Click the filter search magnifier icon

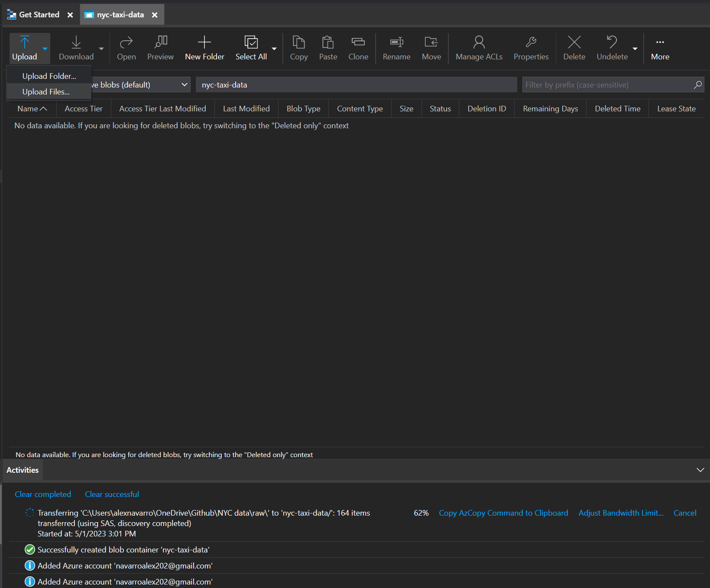pos(698,85)
